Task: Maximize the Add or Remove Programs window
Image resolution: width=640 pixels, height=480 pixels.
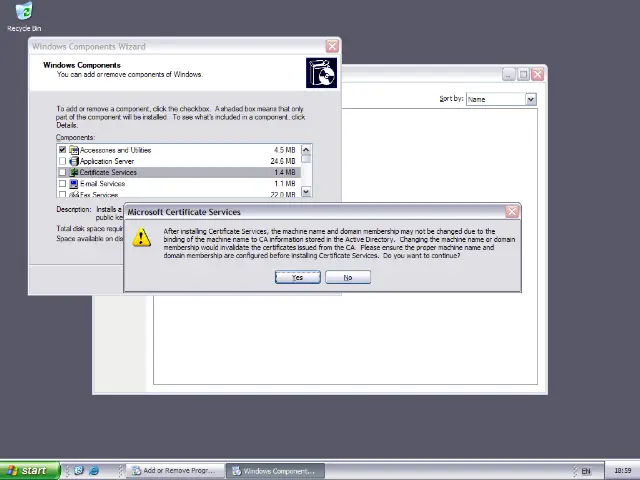Action: 523,74
